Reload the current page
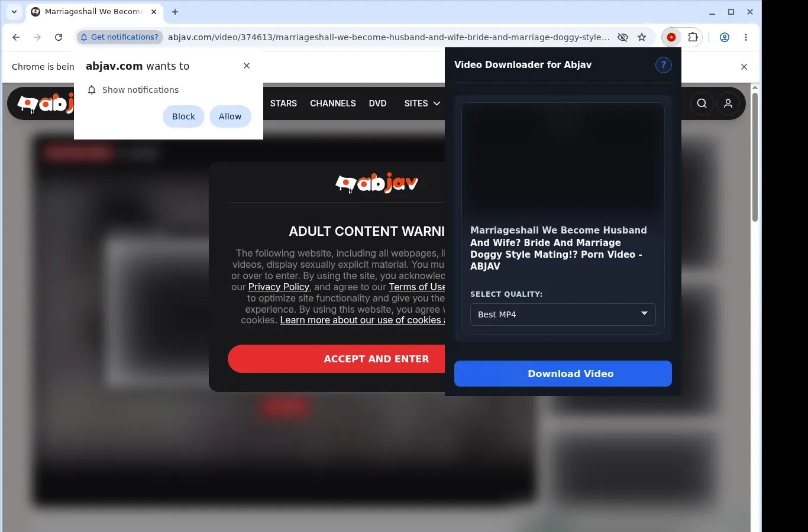This screenshot has width=808, height=532. [x=59, y=37]
